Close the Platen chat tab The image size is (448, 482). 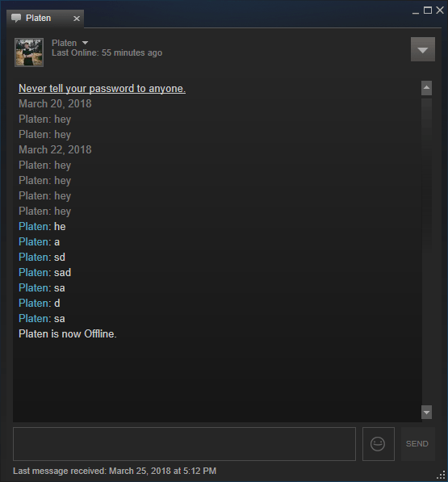[77, 19]
